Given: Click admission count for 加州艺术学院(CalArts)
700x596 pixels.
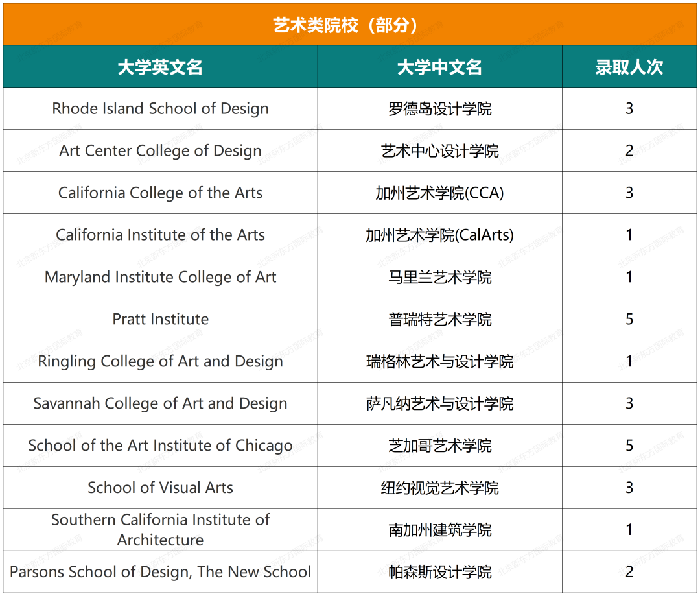Looking at the screenshot, I should point(629,235).
